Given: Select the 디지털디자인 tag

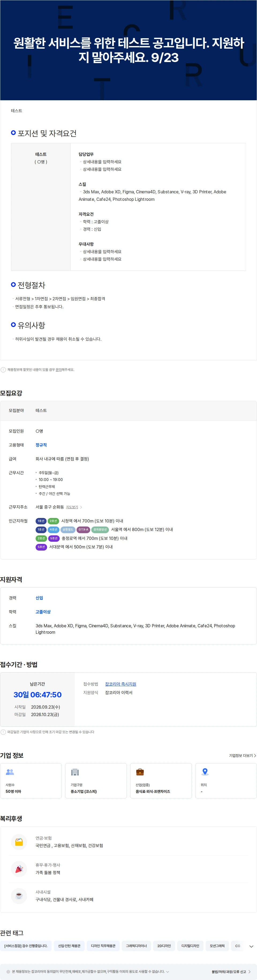Looking at the screenshot, I should tap(190, 946).
